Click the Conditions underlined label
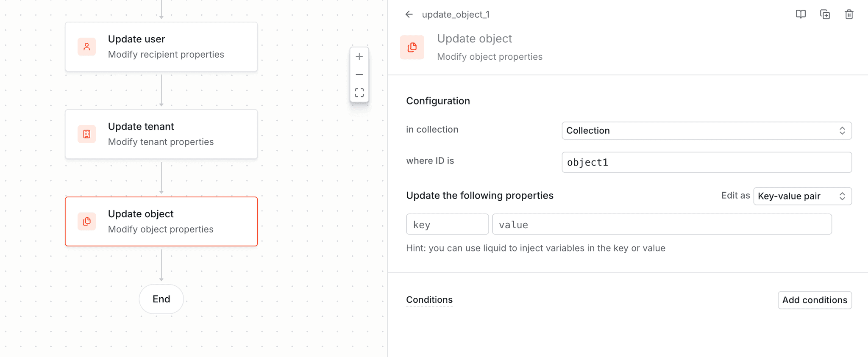The height and width of the screenshot is (357, 868). [429, 299]
